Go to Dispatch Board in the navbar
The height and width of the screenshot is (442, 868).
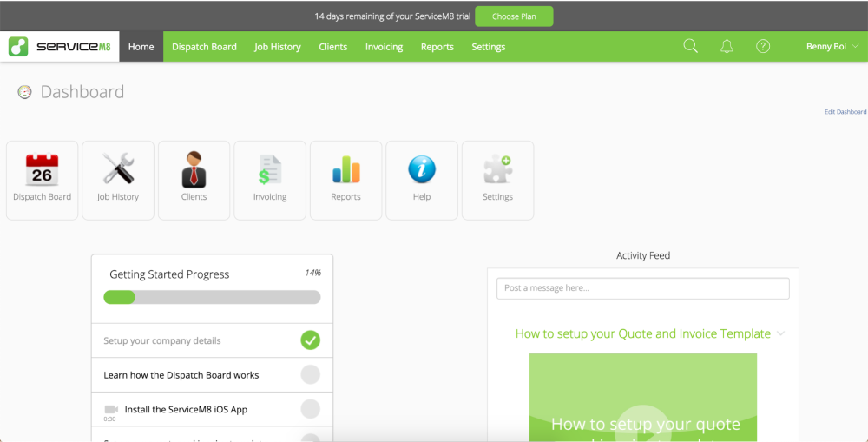(204, 47)
